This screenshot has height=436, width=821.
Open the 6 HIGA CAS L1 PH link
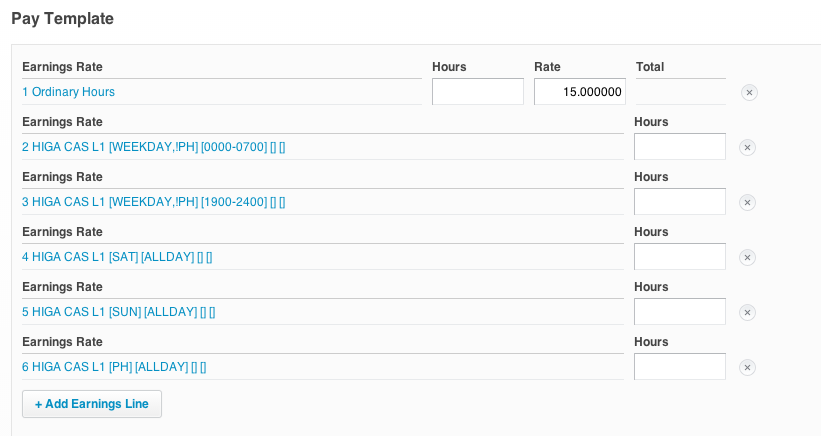pyautogui.click(x=114, y=367)
